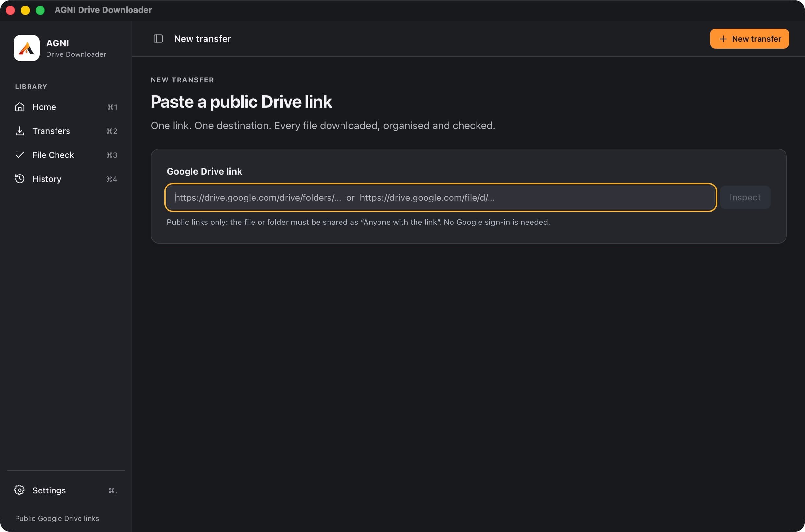Focus the Google Drive link input field
The width and height of the screenshot is (805, 532).
tap(441, 198)
